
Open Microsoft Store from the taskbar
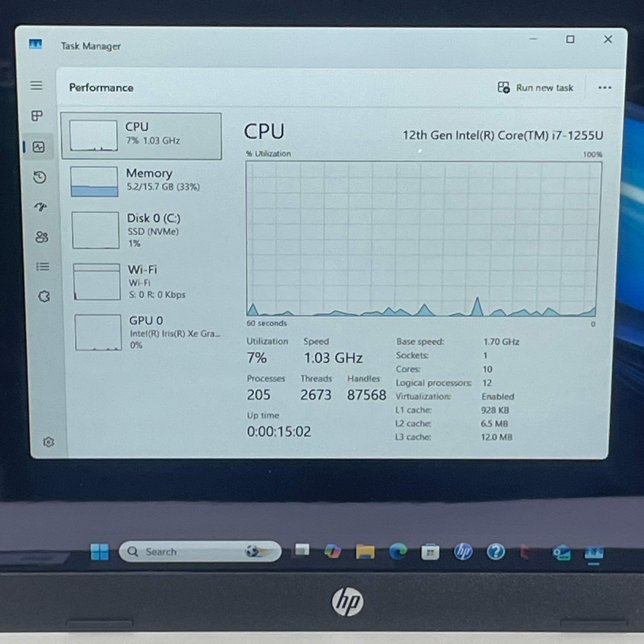pyautogui.click(x=430, y=552)
